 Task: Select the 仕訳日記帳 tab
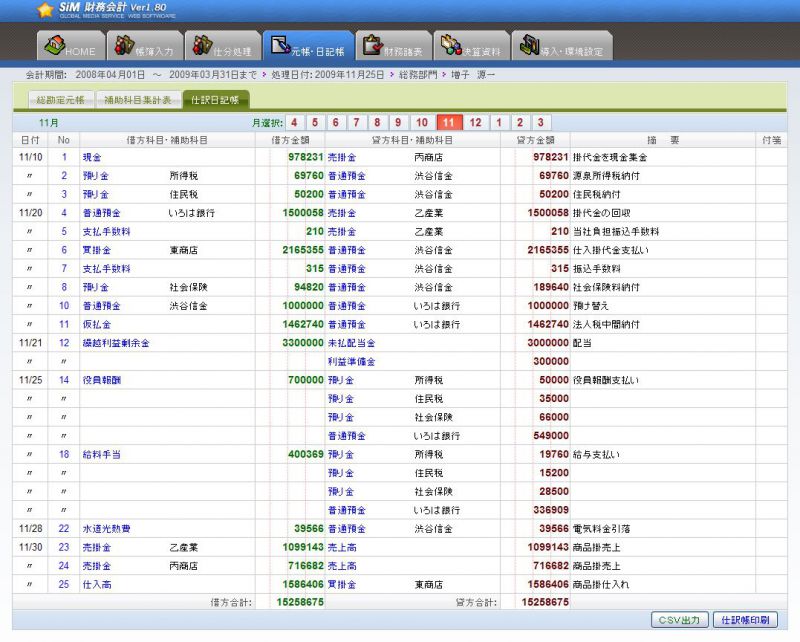(x=216, y=100)
